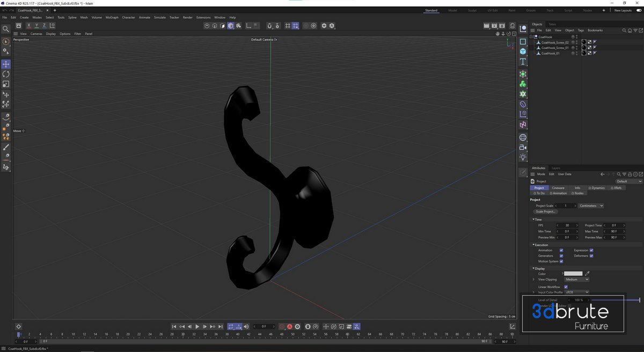644x352 pixels.
Task: Add a Light object from the palette
Action: [523, 157]
